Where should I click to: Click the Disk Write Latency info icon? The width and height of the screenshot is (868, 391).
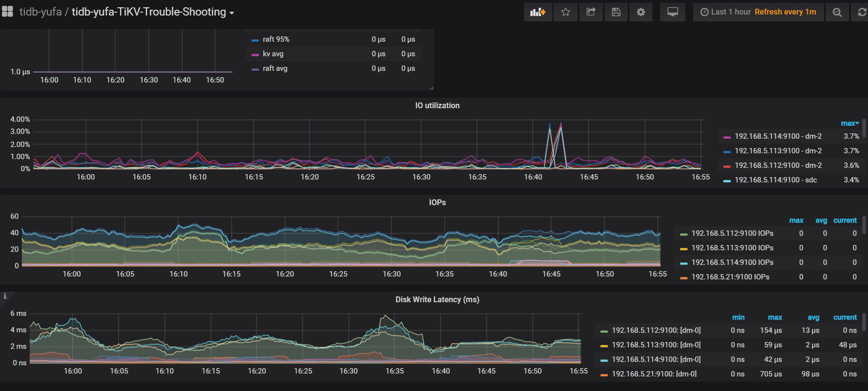tap(5, 296)
